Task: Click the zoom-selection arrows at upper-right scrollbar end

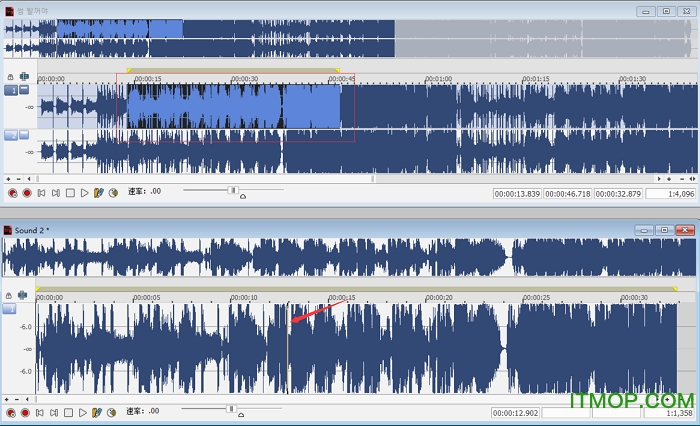Action: point(692,179)
